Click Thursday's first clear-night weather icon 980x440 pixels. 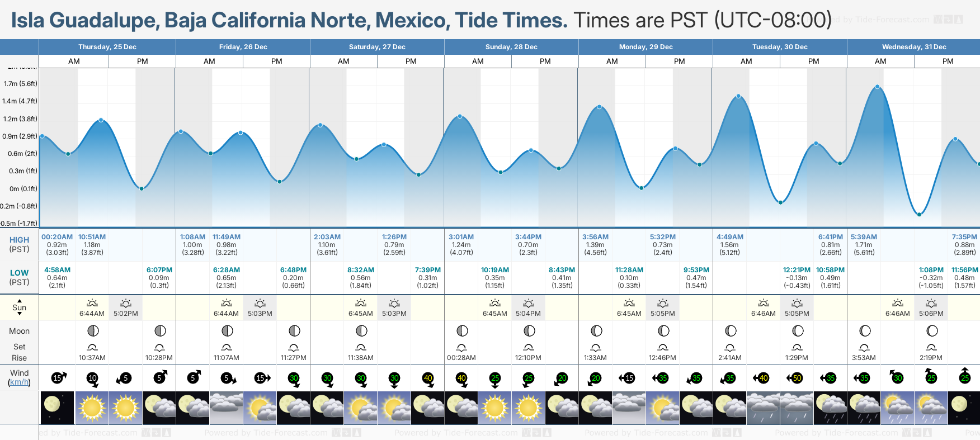point(57,408)
